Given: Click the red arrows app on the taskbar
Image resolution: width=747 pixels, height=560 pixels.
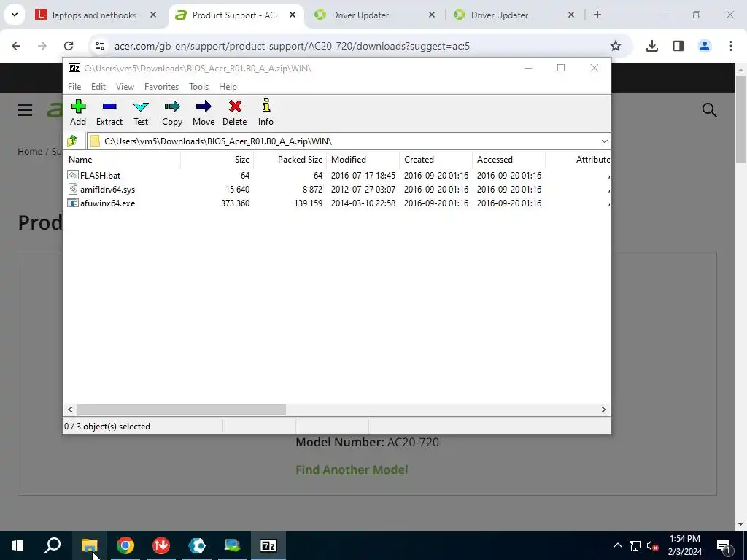Looking at the screenshot, I should [161, 545].
